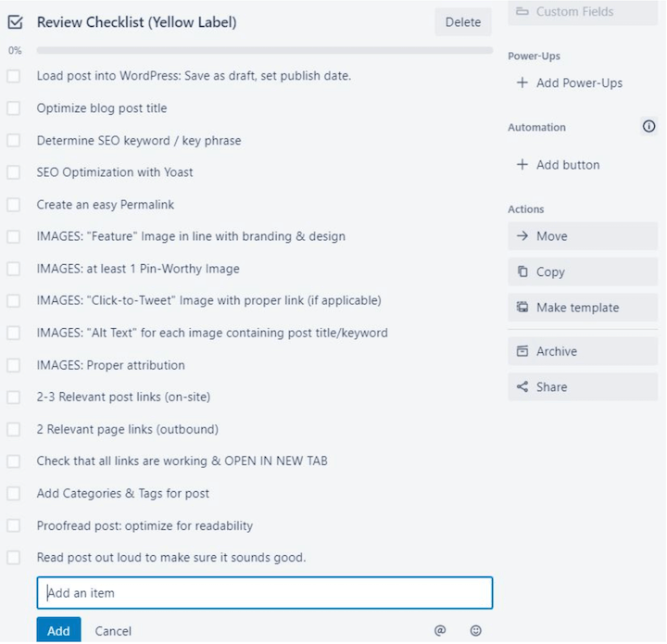Delete the Review Checklist
Screen dimensions: 667x644
click(x=463, y=22)
